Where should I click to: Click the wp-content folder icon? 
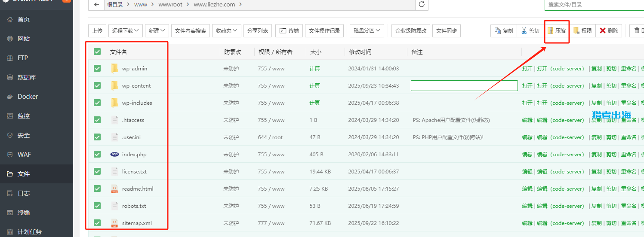(x=114, y=85)
